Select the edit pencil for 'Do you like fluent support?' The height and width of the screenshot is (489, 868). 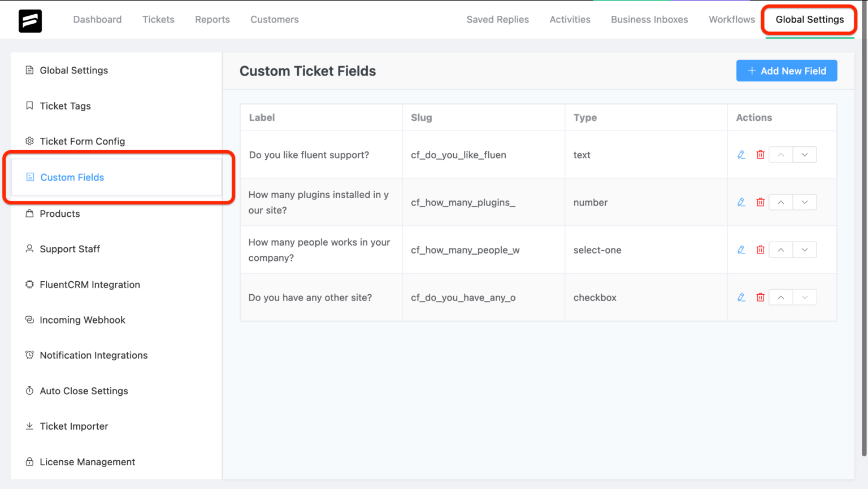coord(741,154)
